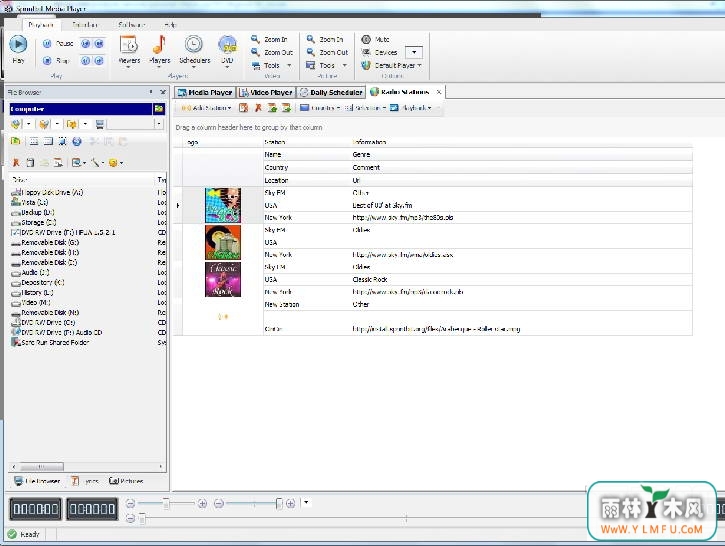Select Removable Disk (G:)
This screenshot has height=546, width=725.
[45, 243]
